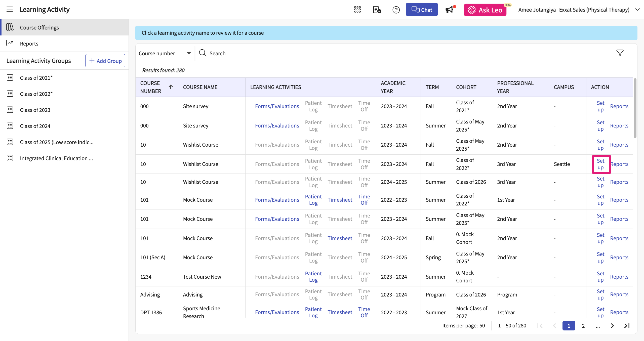Screen dimensions: 644x341
Task: Open the filter funnel icon
Action: (x=620, y=53)
